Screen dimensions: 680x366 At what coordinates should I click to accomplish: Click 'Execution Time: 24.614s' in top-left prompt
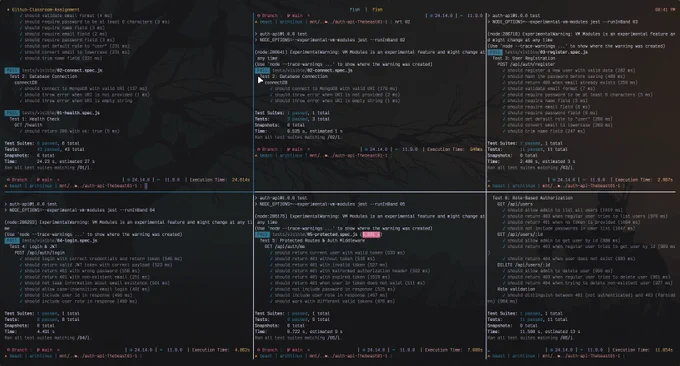tap(220, 180)
